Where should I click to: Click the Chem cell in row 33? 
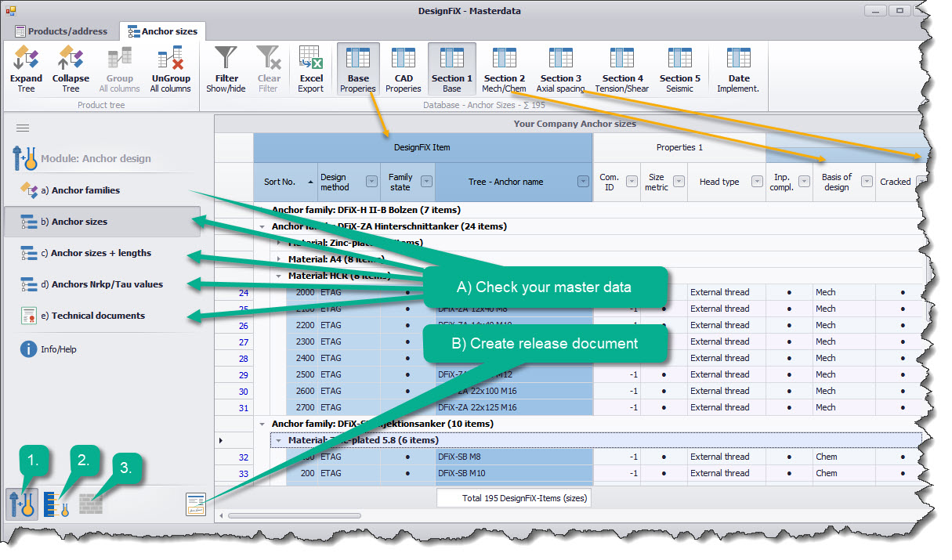pos(844,473)
